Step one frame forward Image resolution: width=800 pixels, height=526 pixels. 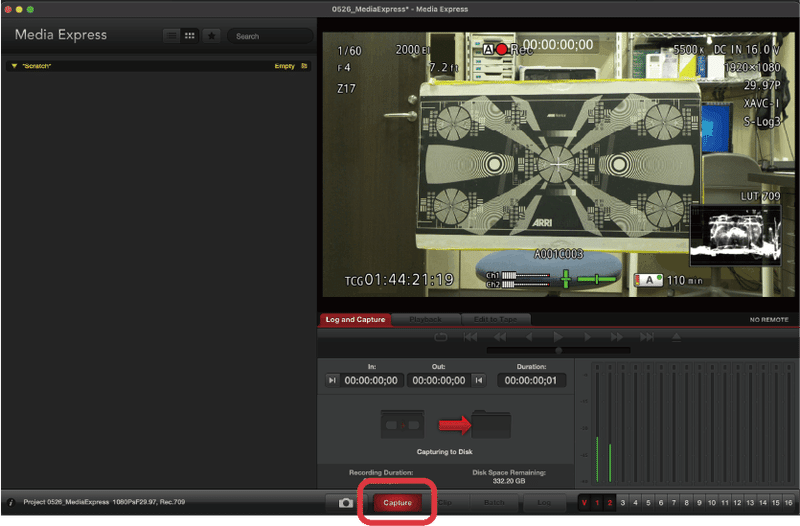pyautogui.click(x=587, y=337)
